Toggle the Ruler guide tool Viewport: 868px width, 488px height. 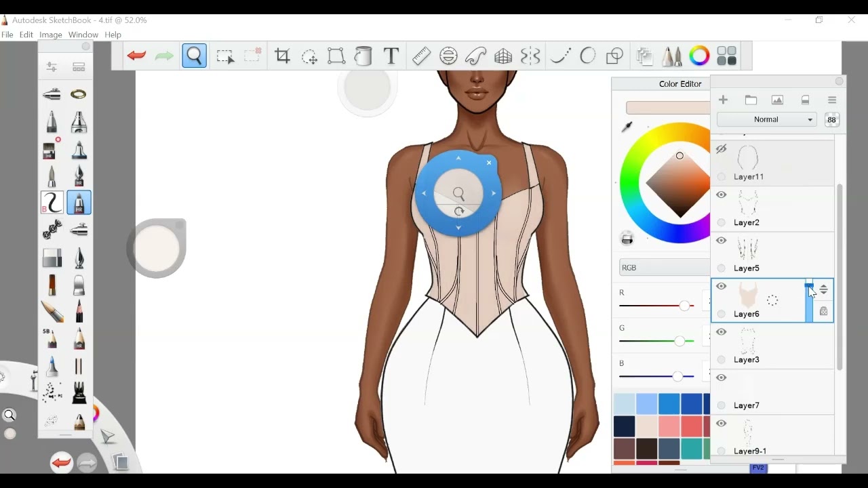click(421, 56)
